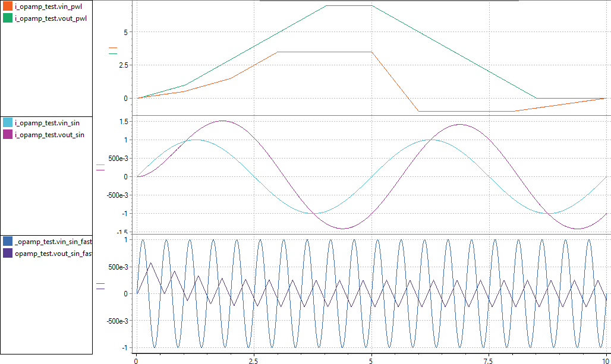Screen dimensions: 611x364
Task: Select the vin_sin_fast signal name
Action: (x=53, y=242)
